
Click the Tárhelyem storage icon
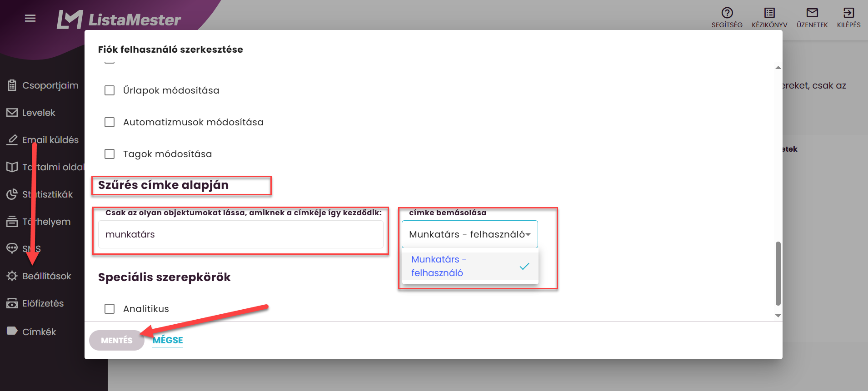tap(12, 222)
